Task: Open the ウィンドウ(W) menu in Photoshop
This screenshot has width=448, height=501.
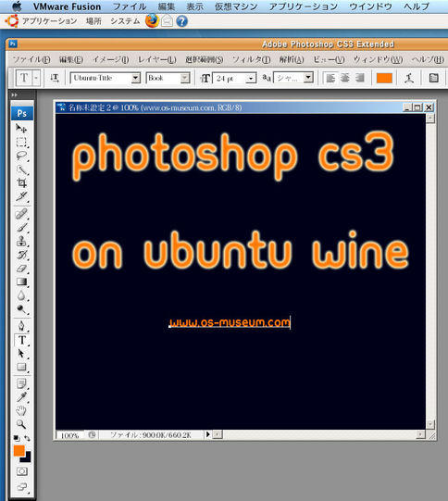Action: [x=378, y=60]
